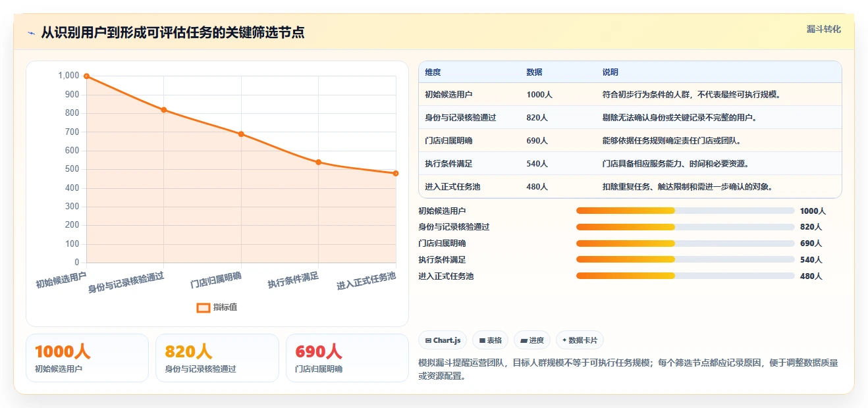Click the chart data point for 执行条件满足
868x408 pixels.
pyautogui.click(x=318, y=162)
